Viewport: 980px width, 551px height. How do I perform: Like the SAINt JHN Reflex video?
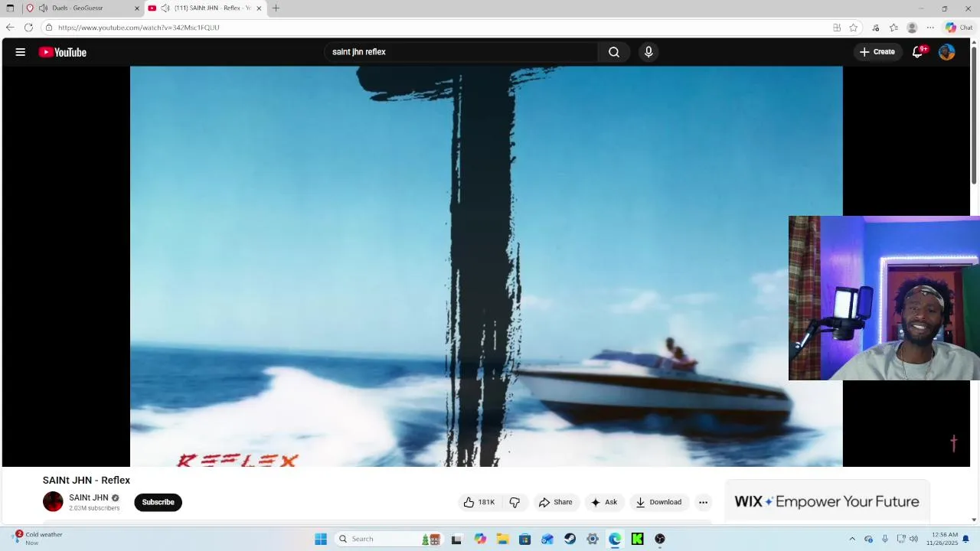pyautogui.click(x=479, y=502)
